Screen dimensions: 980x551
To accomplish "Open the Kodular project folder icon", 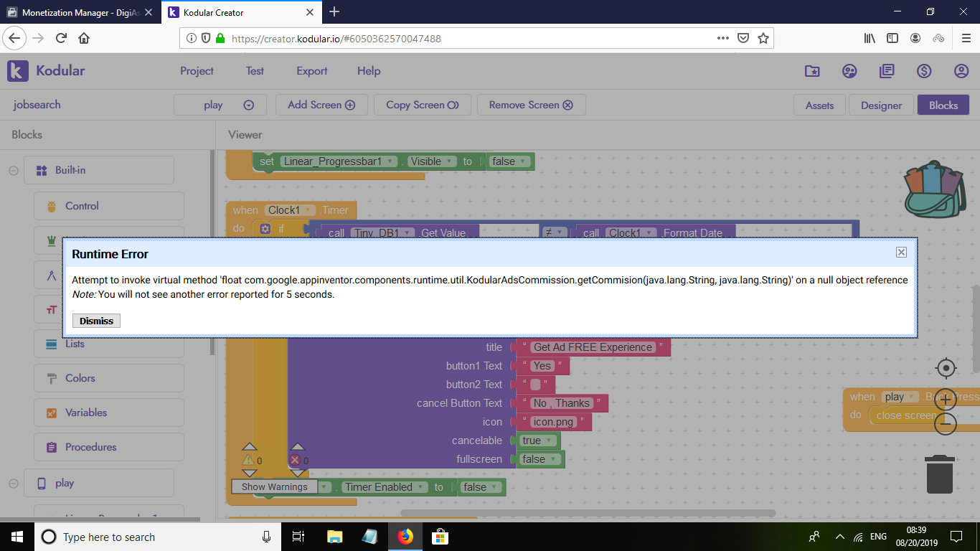I will (x=812, y=71).
